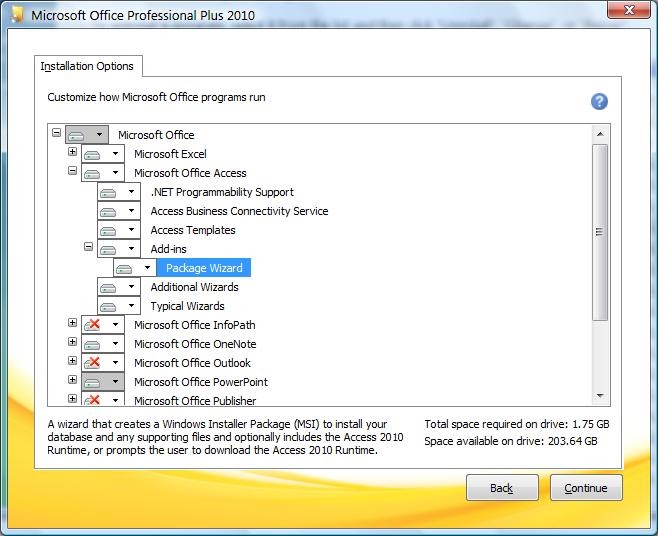Select the Additional Wizards label
Screen dimensions: 658x536
(194, 287)
